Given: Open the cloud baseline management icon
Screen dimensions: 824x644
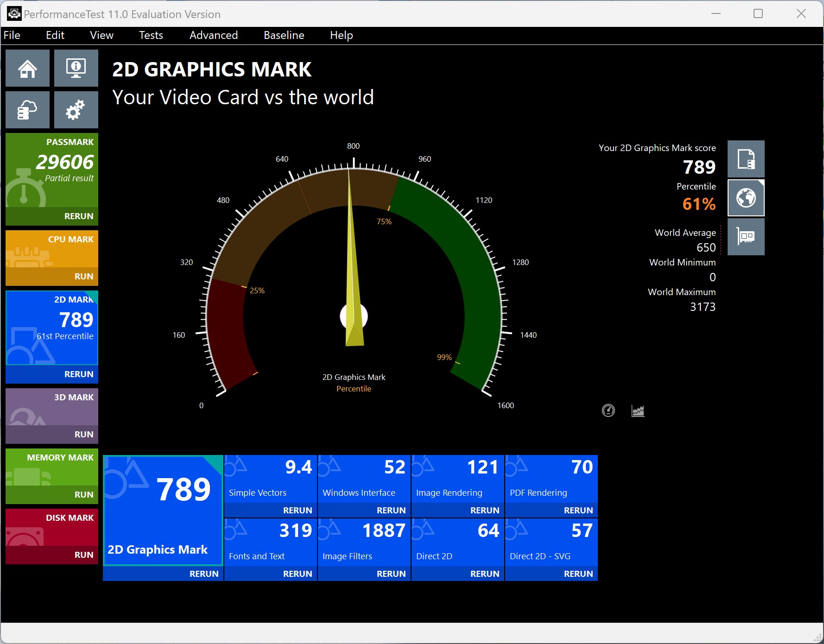Looking at the screenshot, I should pyautogui.click(x=27, y=110).
